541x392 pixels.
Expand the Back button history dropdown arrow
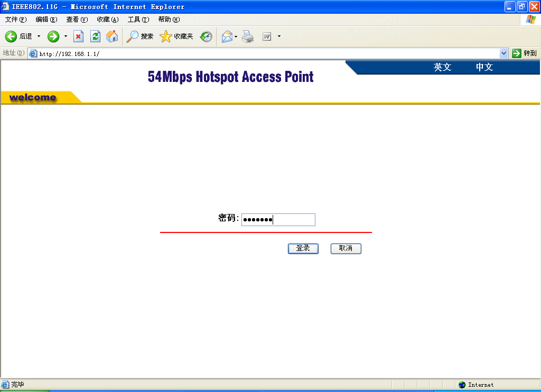click(x=39, y=36)
